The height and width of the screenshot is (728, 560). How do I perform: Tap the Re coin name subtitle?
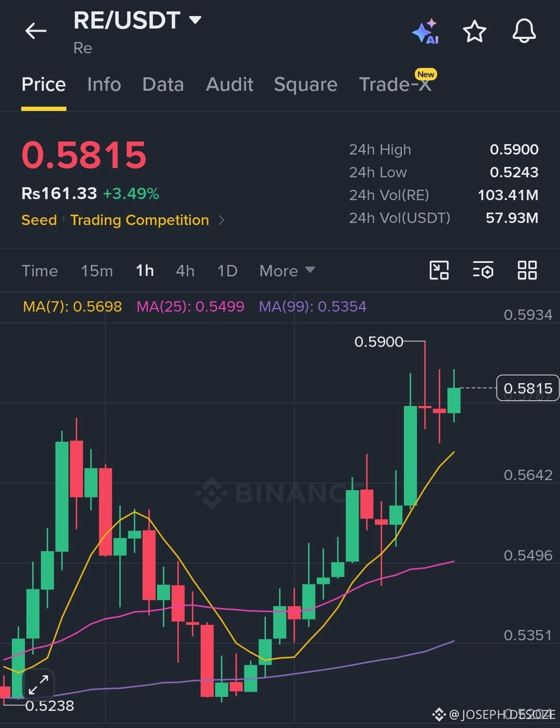coord(83,48)
